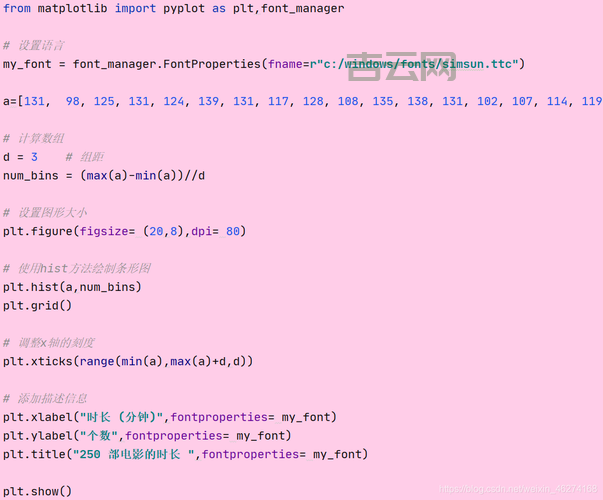The image size is (603, 500).
Task: Click the '# 设置图形大小' comment
Action: pyautogui.click(x=45, y=213)
